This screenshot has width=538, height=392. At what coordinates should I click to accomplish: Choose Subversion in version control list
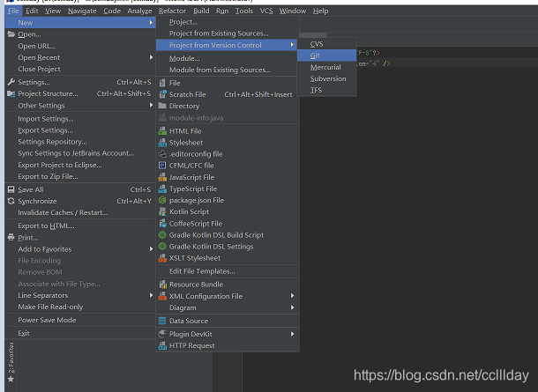327,78
